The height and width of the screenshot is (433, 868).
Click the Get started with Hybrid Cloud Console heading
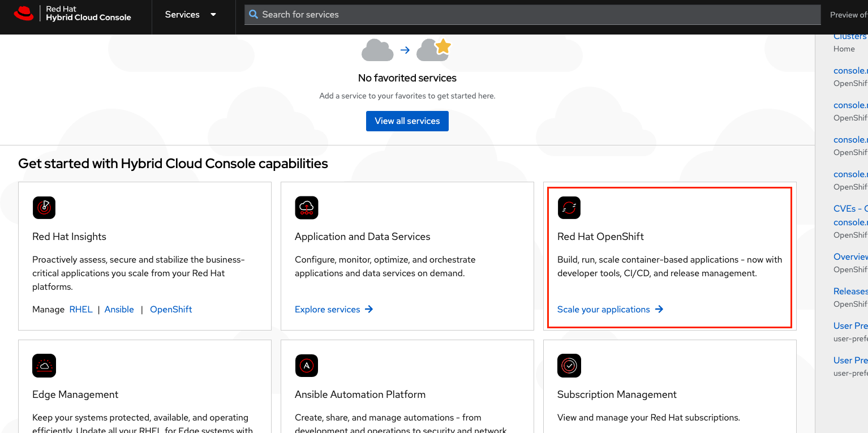click(x=173, y=164)
